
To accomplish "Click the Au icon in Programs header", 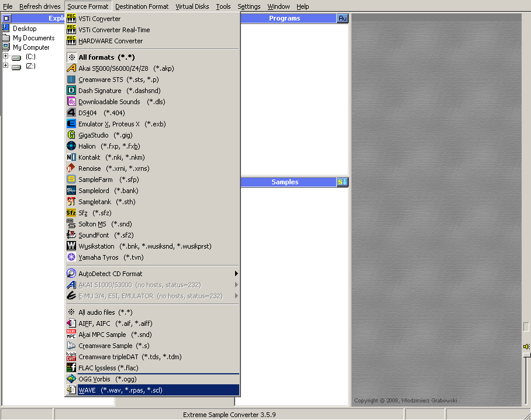I will tap(342, 18).
